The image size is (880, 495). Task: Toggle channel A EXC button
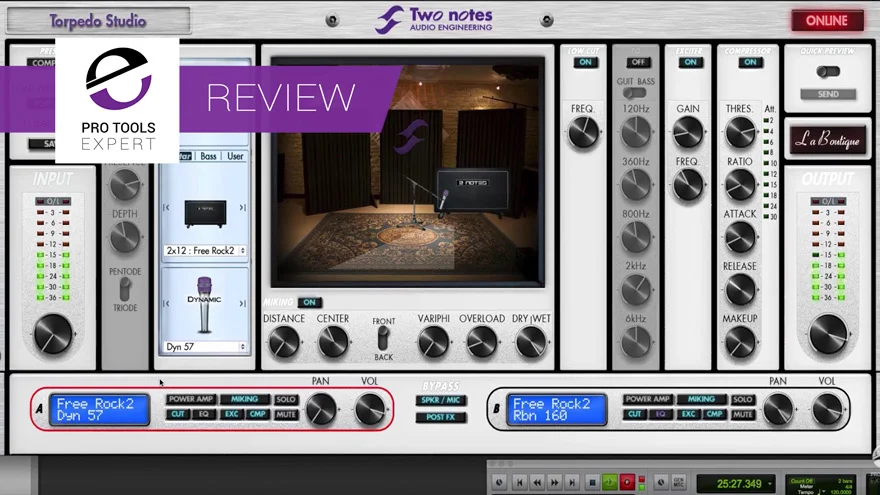click(x=231, y=415)
